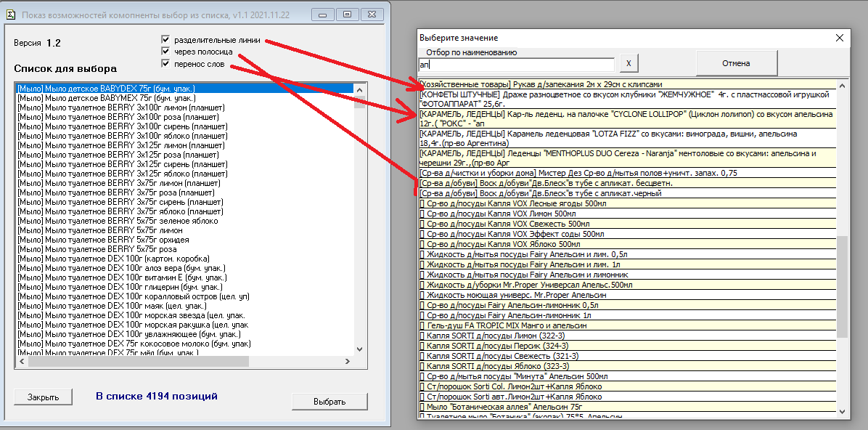Image resolution: width=868 pixels, height=430 pixels.
Task: Choose 'Мистер Дез Ср-во д/мытья полов' item
Action: 627,173
